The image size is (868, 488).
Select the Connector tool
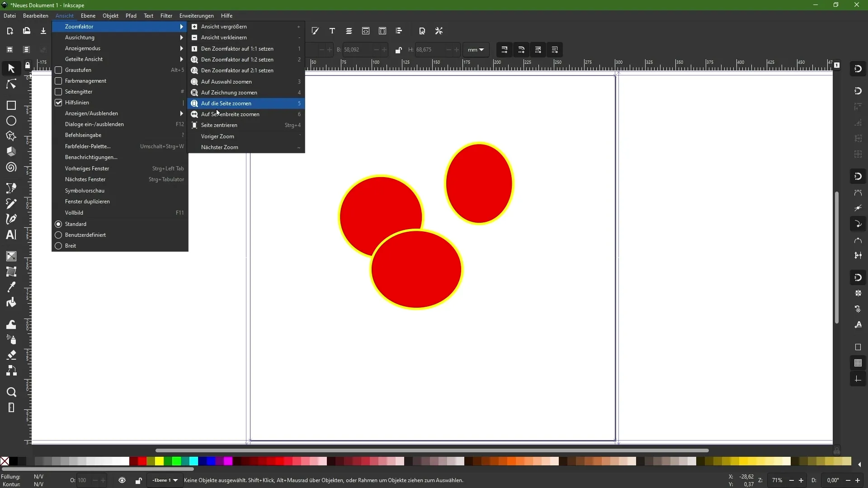(x=11, y=371)
